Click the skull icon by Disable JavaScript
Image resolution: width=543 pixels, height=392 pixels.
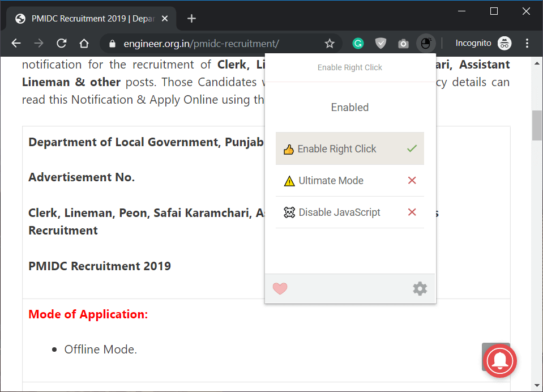click(289, 212)
